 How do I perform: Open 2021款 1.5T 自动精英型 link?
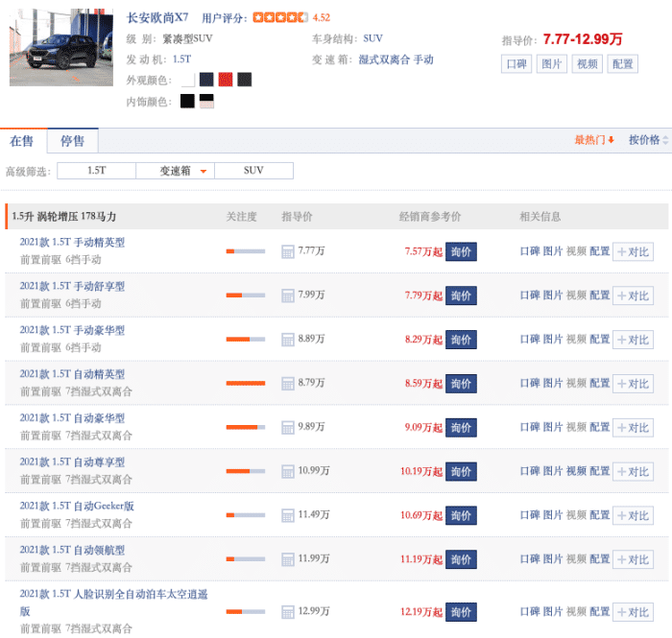72,374
